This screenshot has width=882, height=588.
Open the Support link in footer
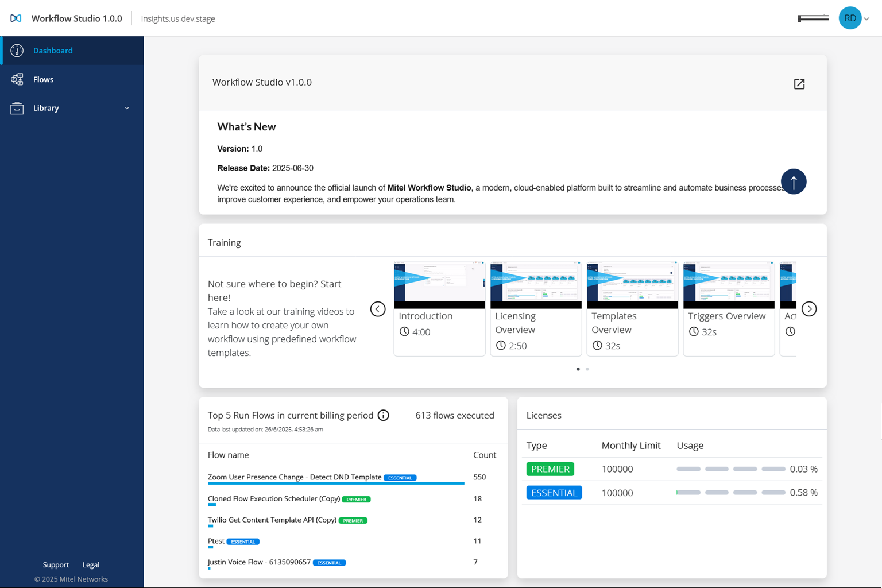pyautogui.click(x=56, y=565)
